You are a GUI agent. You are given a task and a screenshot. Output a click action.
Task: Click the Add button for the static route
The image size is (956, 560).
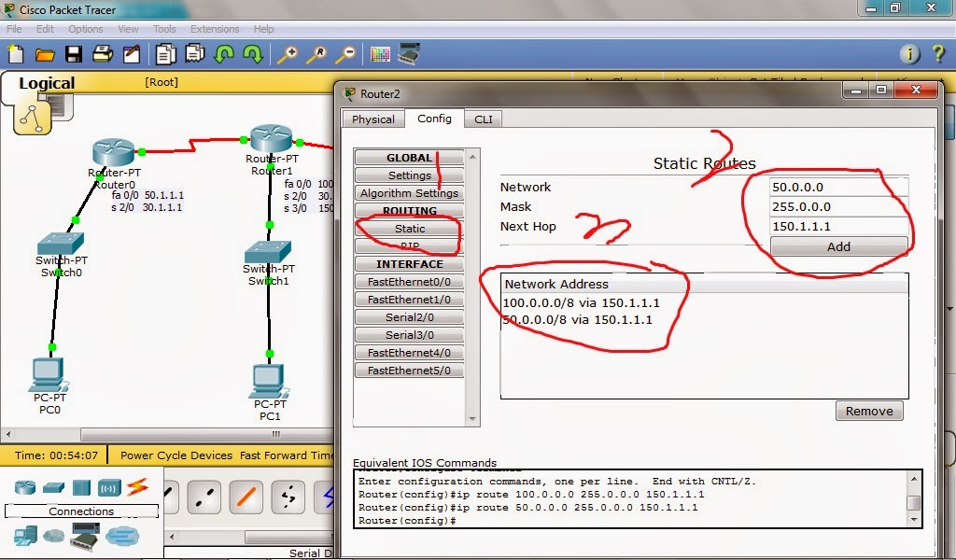(x=837, y=246)
